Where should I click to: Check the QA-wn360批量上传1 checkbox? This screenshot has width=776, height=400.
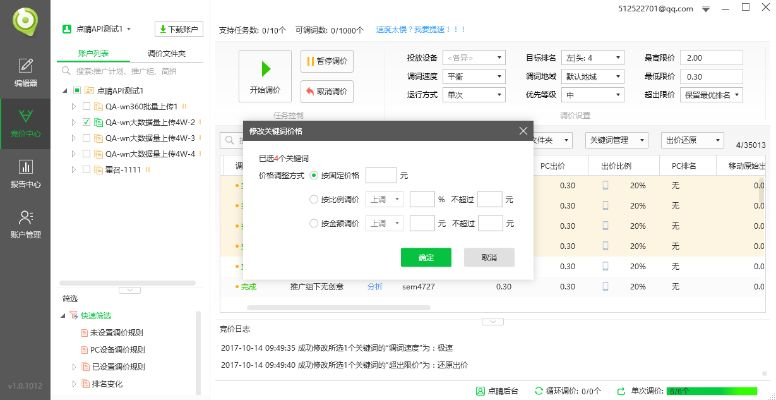tap(86, 106)
